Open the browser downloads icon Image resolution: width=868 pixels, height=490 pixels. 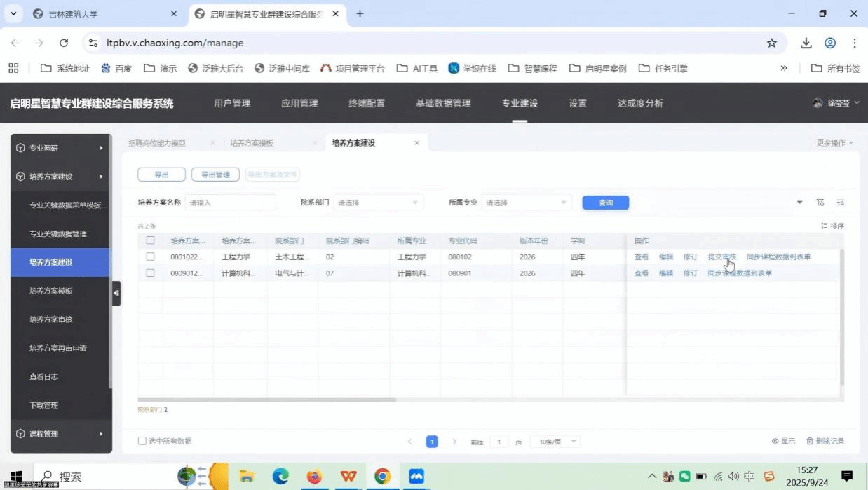click(806, 43)
